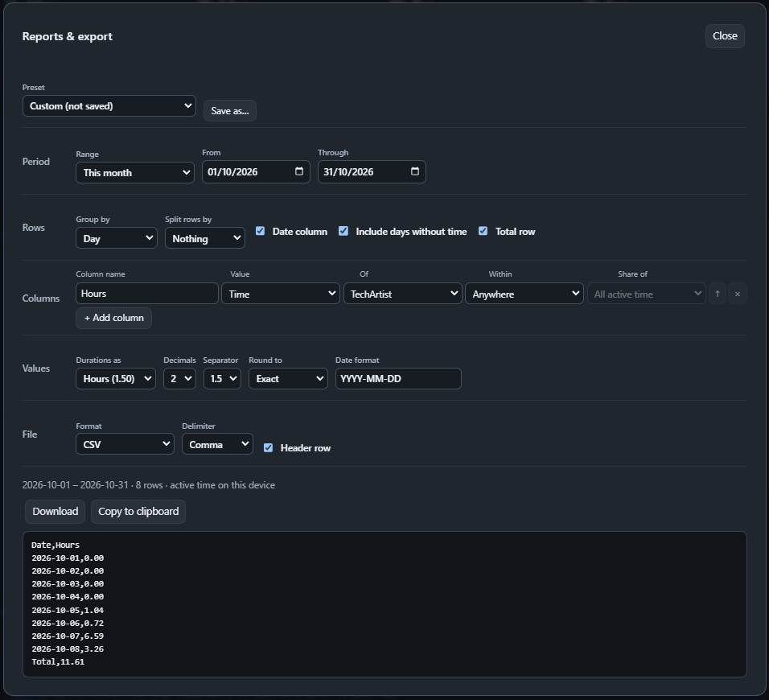Click the Date format input field
Image resolution: width=769 pixels, height=700 pixels.
coord(398,379)
